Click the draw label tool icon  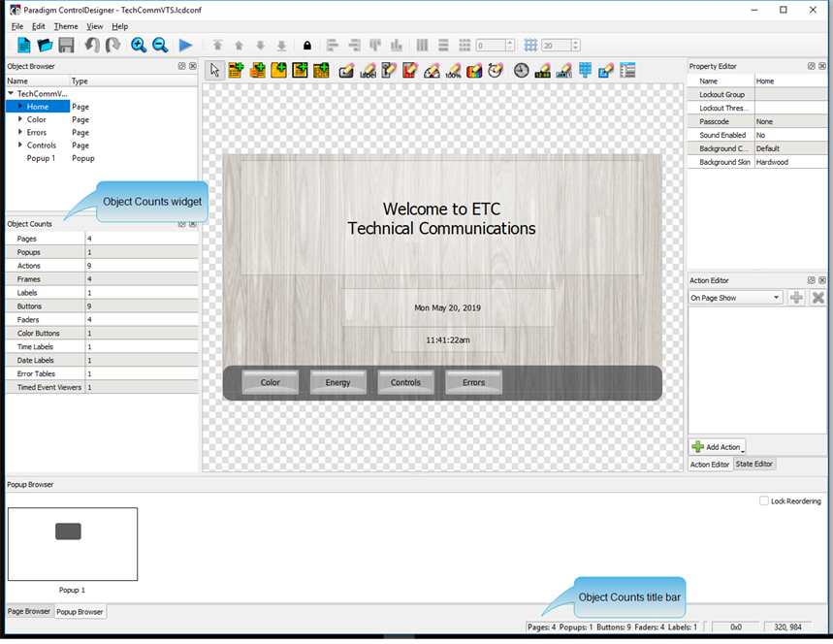[368, 71]
